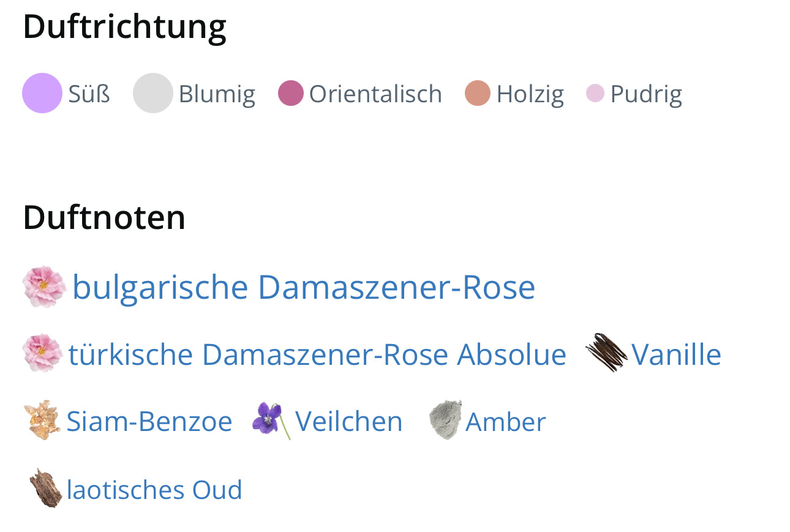This screenshot has width=790, height=532.
Task: Click the laotisches Oud wood icon
Action: coord(46,488)
